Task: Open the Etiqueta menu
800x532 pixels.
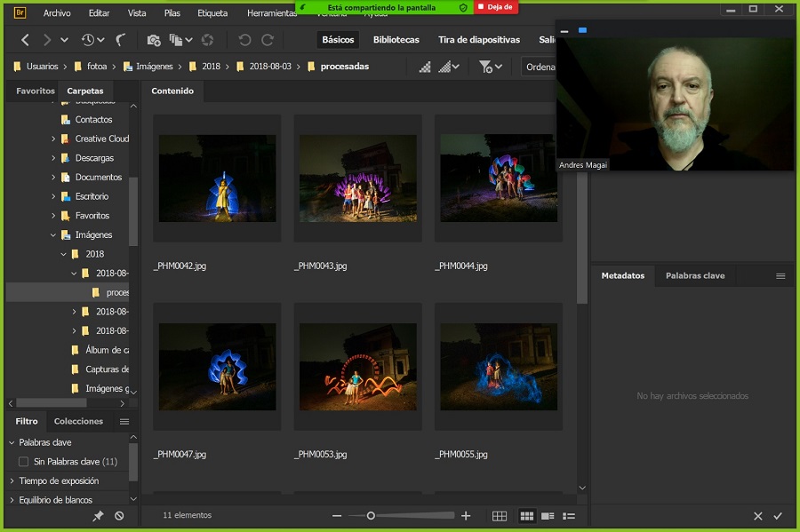Action: coord(212,13)
